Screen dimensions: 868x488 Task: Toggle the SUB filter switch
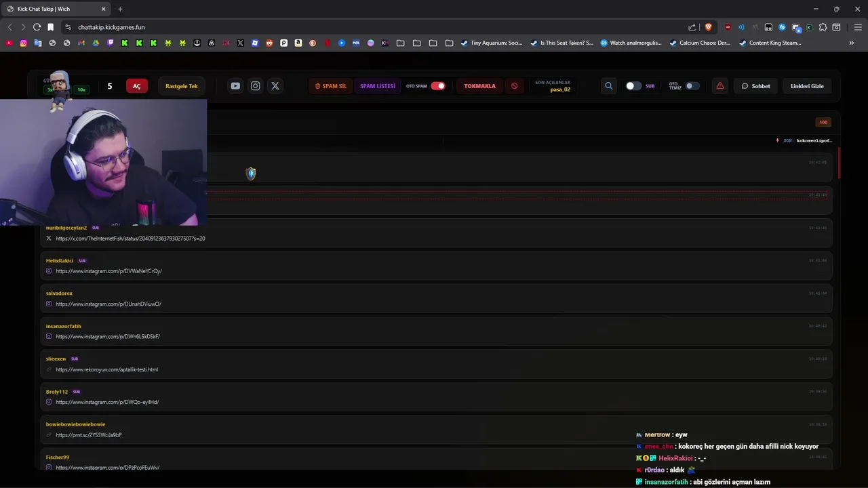pos(633,86)
